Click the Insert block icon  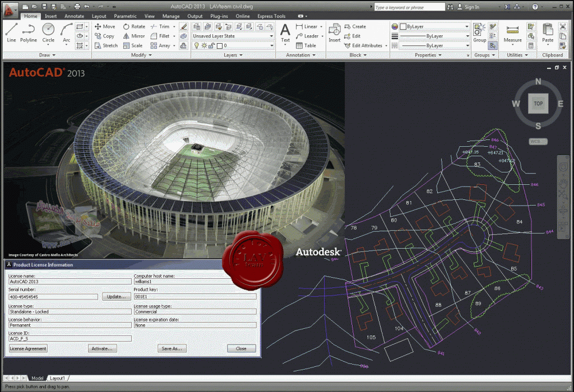(335, 32)
